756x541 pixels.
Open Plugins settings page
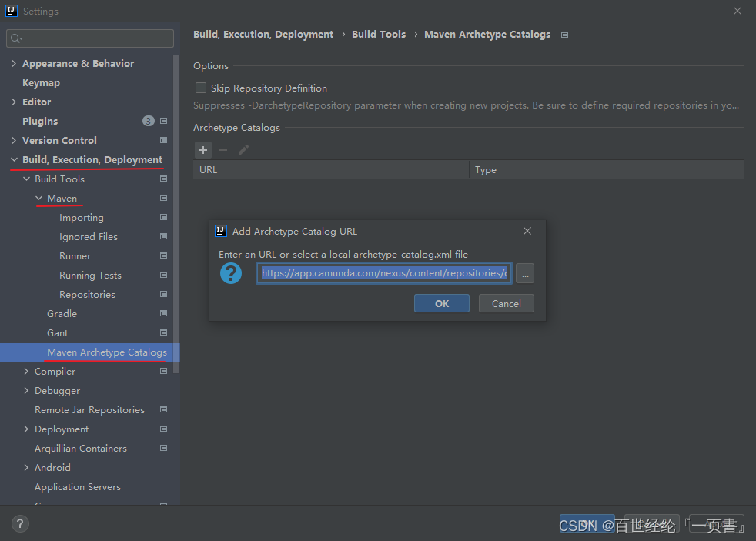pos(40,122)
